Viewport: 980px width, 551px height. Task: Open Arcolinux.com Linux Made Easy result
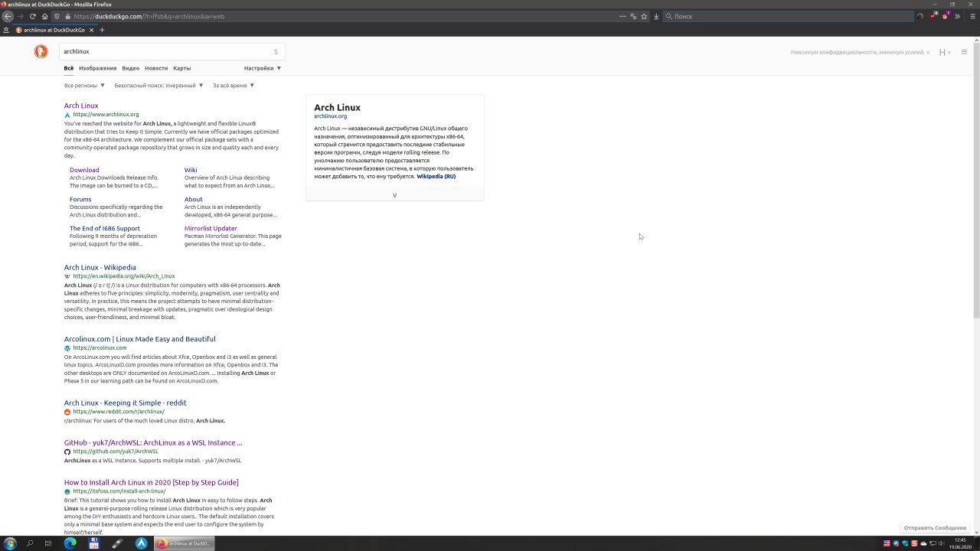(x=140, y=339)
